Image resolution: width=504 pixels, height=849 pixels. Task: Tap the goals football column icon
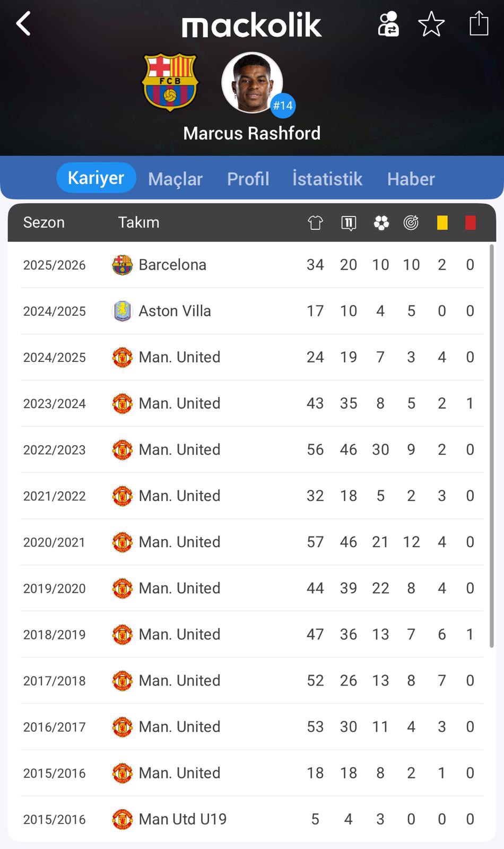point(381,223)
